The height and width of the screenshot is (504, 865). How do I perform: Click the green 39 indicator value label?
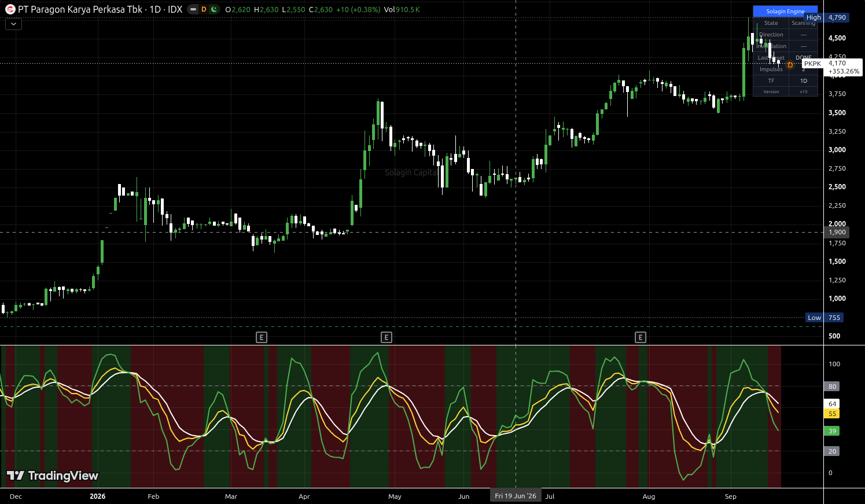point(832,431)
